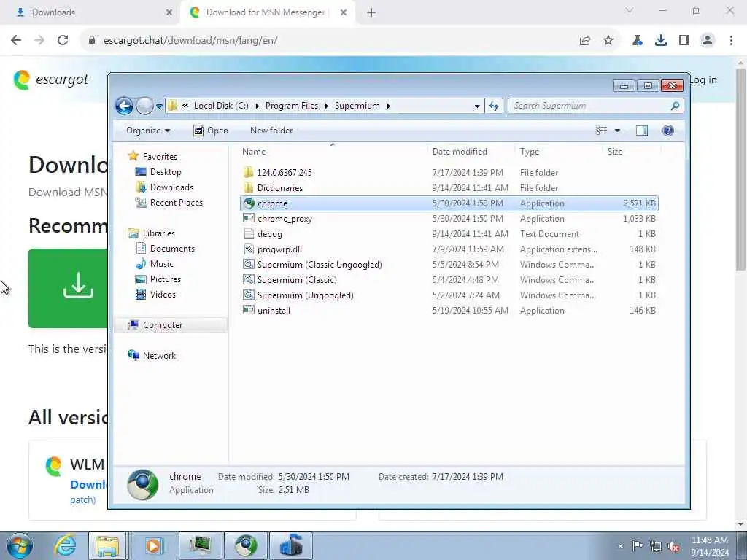Click the Explorer forward arrow button
Image resolution: width=747 pixels, height=560 pixels.
tap(144, 106)
